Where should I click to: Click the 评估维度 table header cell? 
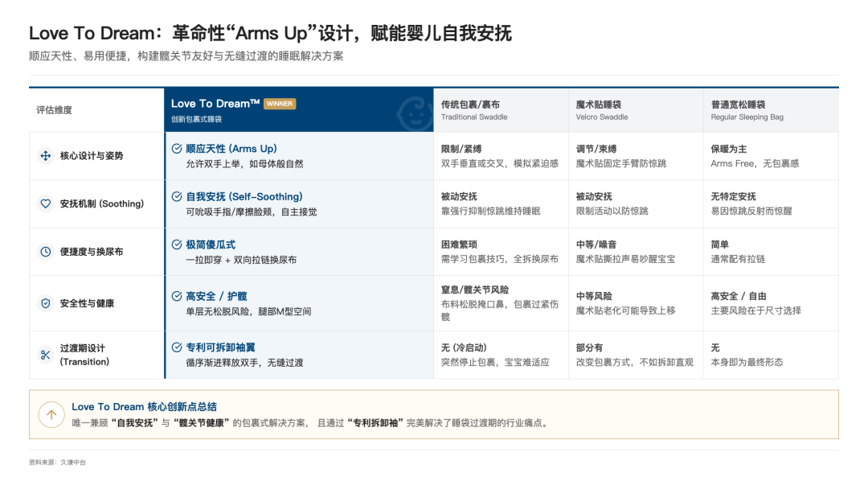tap(55, 109)
